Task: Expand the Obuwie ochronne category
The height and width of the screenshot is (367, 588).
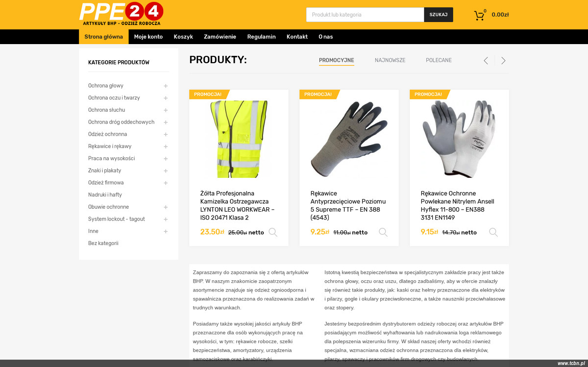Action: click(x=166, y=207)
